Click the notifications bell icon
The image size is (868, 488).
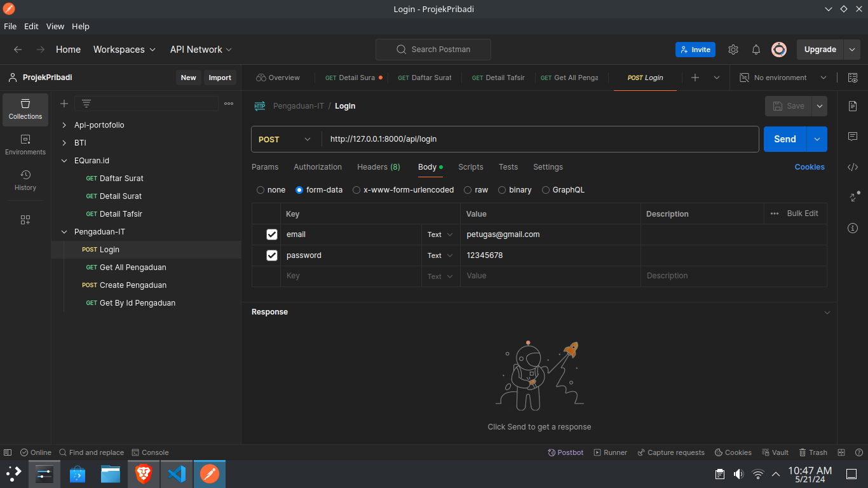pyautogui.click(x=756, y=49)
